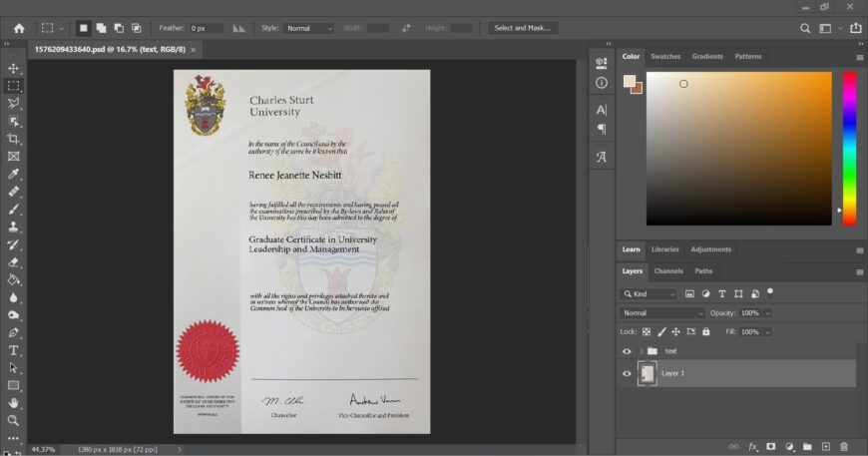Select the Rectangle shape tool
The width and height of the screenshot is (868, 456).
pos(13,386)
